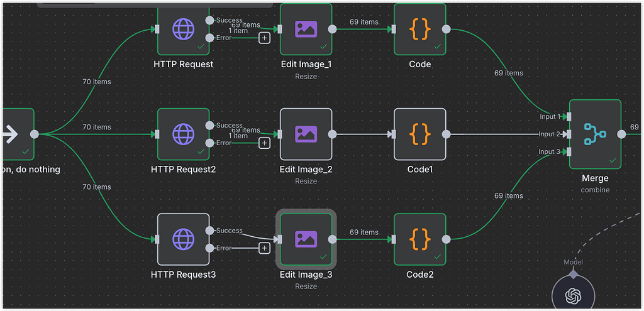Click '70 items' label on line to HTTP Request2

96,127
